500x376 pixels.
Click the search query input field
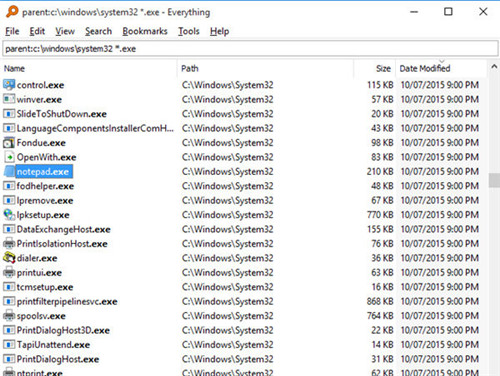[x=250, y=49]
